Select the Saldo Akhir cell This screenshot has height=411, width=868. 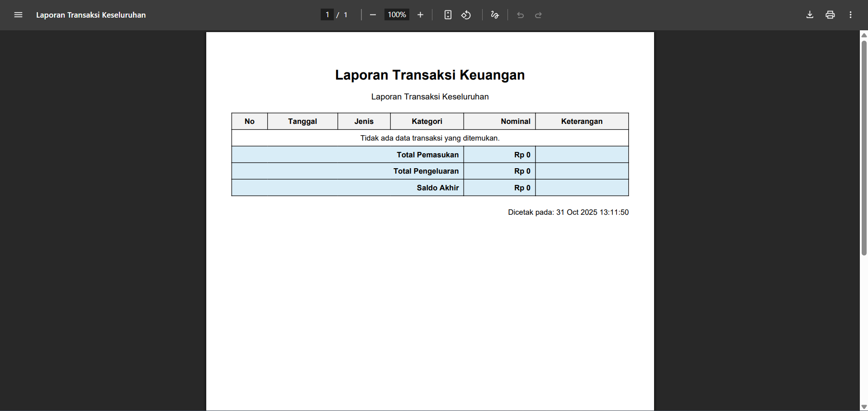coord(437,188)
